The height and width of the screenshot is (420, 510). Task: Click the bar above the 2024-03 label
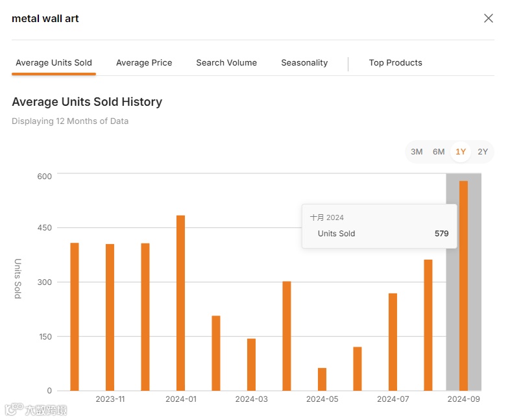tap(251, 364)
